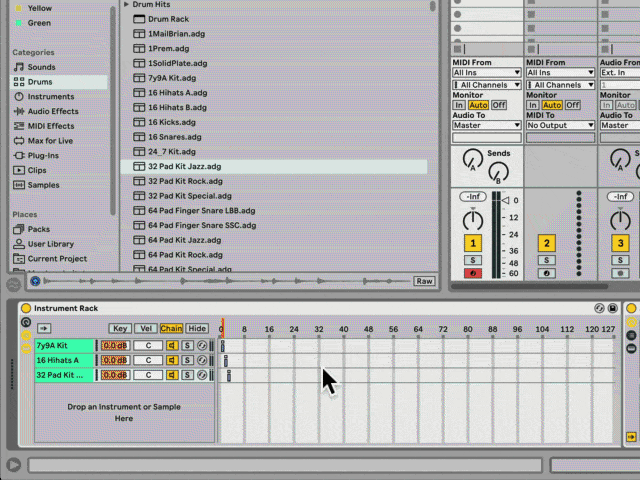Adjust track 1 Send A knob
Image resolution: width=640 pixels, height=480 pixels.
coord(472,159)
